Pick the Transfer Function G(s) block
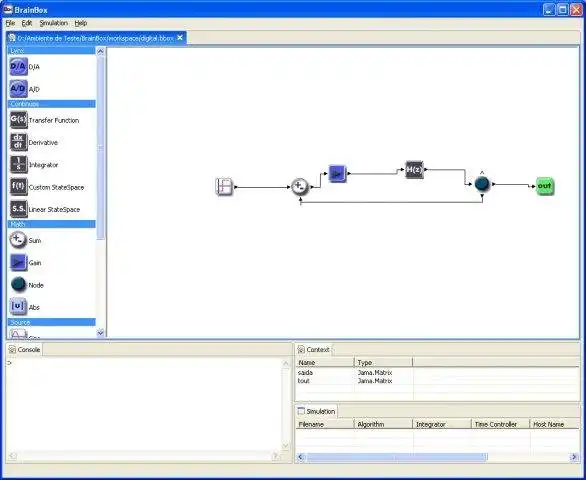Viewport: 586px width, 480px height. (18, 120)
